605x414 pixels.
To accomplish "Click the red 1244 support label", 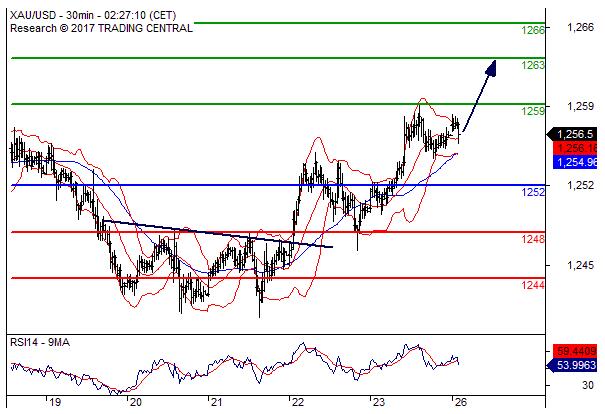I will point(533,285).
